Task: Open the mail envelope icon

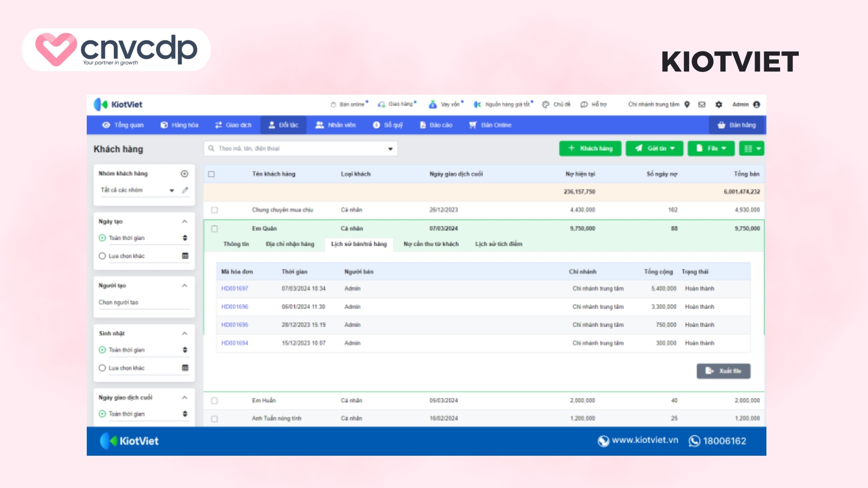Action: 702,105
